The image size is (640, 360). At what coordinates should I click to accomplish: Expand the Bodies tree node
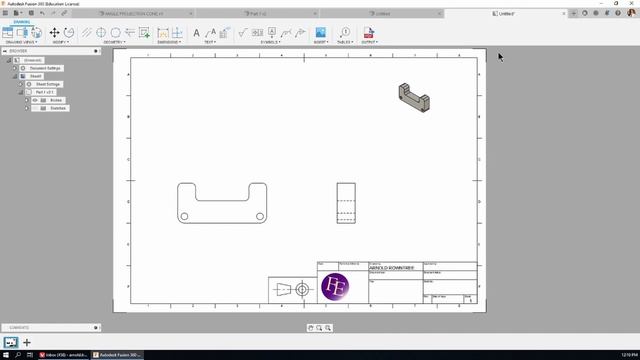[27, 100]
